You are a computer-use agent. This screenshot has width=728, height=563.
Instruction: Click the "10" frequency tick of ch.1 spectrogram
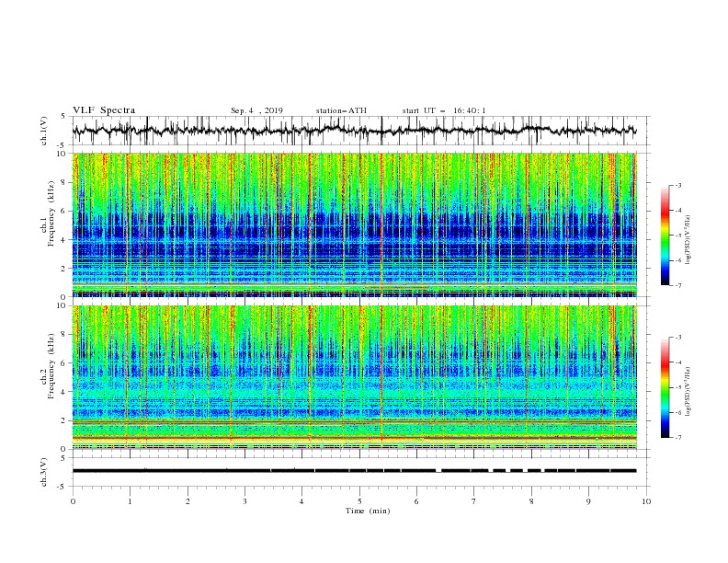click(63, 154)
